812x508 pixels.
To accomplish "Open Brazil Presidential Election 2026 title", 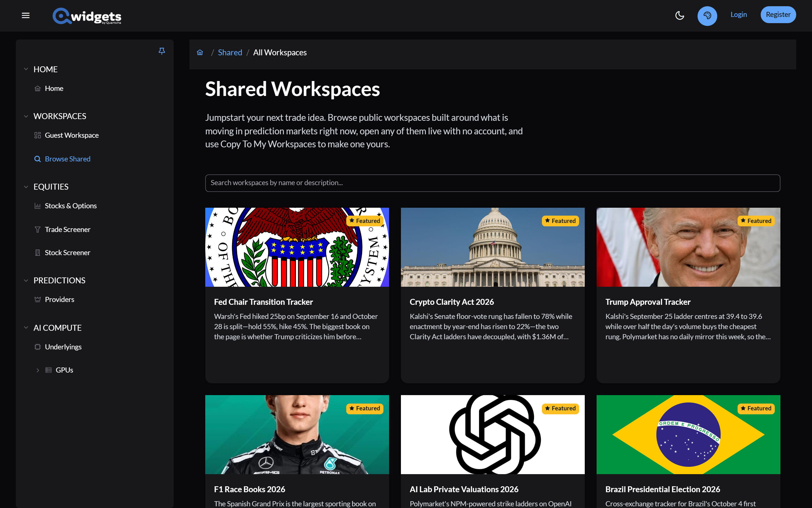I will tap(663, 489).
